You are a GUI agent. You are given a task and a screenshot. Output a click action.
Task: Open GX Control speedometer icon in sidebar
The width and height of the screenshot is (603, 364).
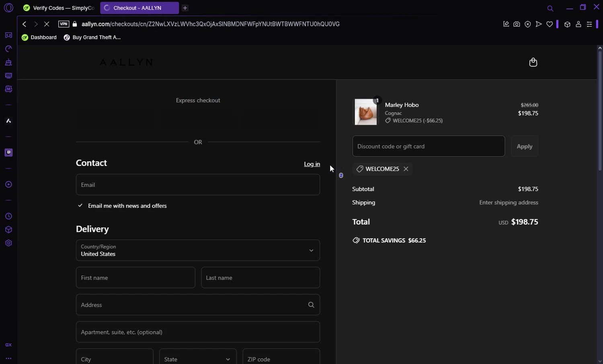(x=8, y=49)
